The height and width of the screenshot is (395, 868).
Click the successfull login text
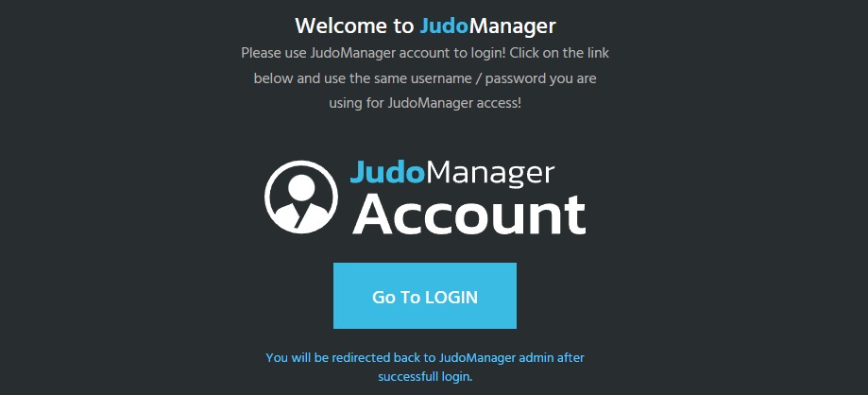tap(425, 377)
